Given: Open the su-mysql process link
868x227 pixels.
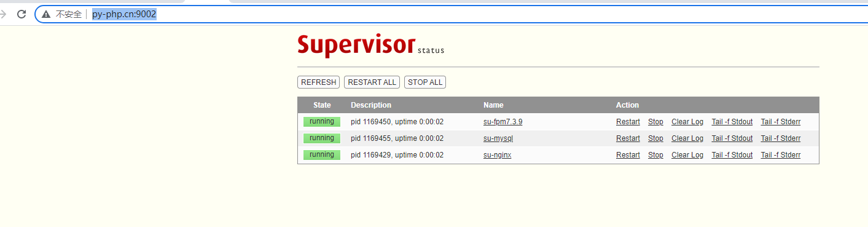Looking at the screenshot, I should tap(498, 138).
